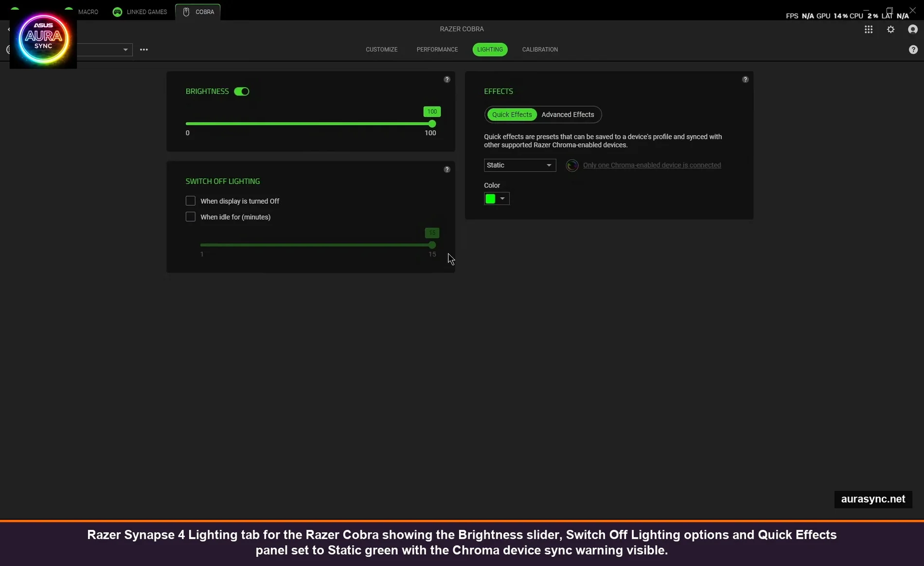Image resolution: width=924 pixels, height=566 pixels.
Task: Toggle the Brightness switch off
Action: coord(242,91)
